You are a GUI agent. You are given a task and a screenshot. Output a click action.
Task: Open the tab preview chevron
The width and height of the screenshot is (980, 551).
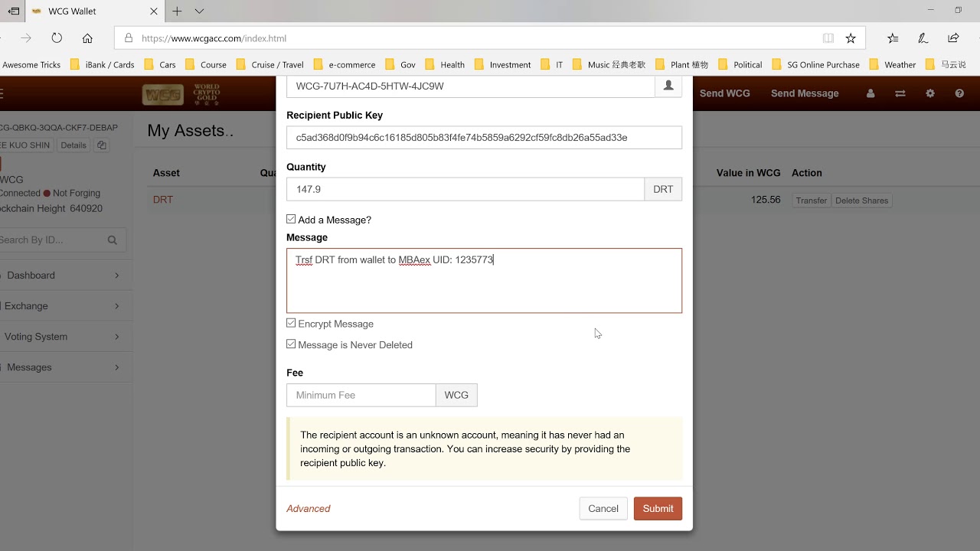tap(199, 11)
